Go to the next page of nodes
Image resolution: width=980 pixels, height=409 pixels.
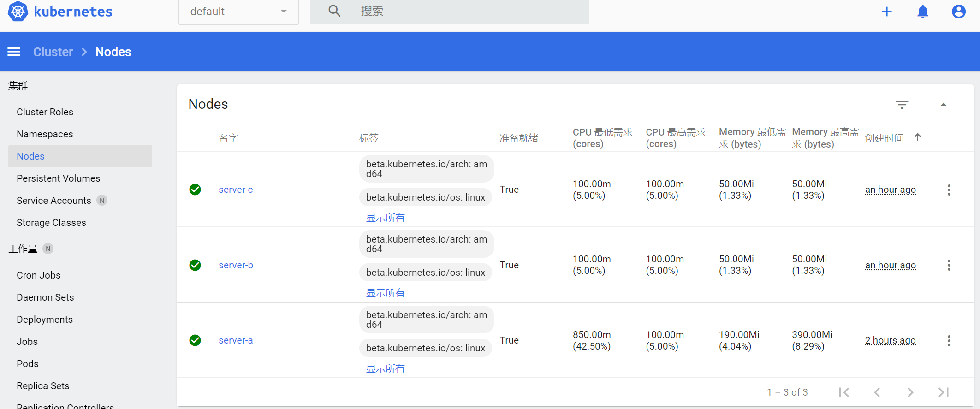coord(910,392)
